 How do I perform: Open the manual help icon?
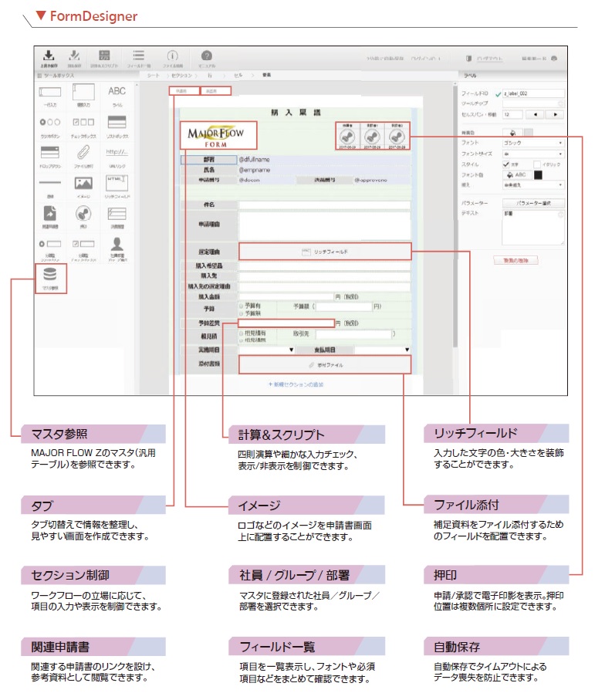tap(206, 58)
